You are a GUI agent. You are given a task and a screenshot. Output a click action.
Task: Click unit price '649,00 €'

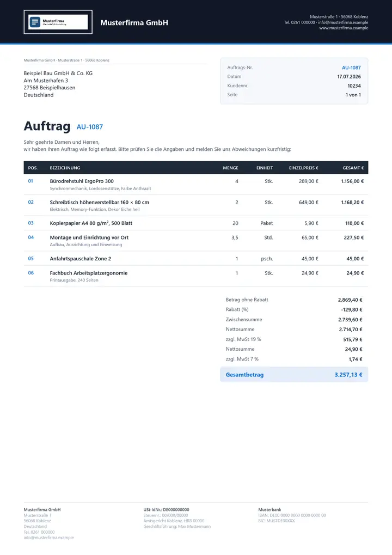tap(309, 203)
